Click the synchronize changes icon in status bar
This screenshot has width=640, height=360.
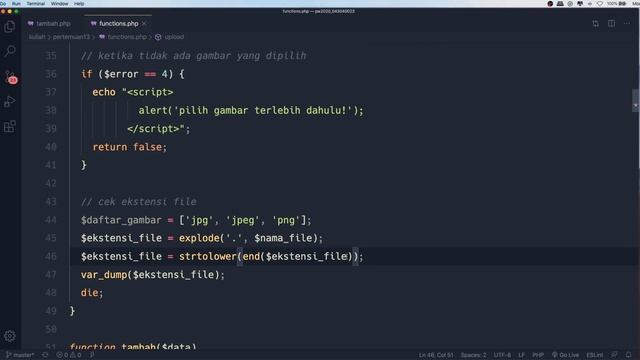click(45, 355)
